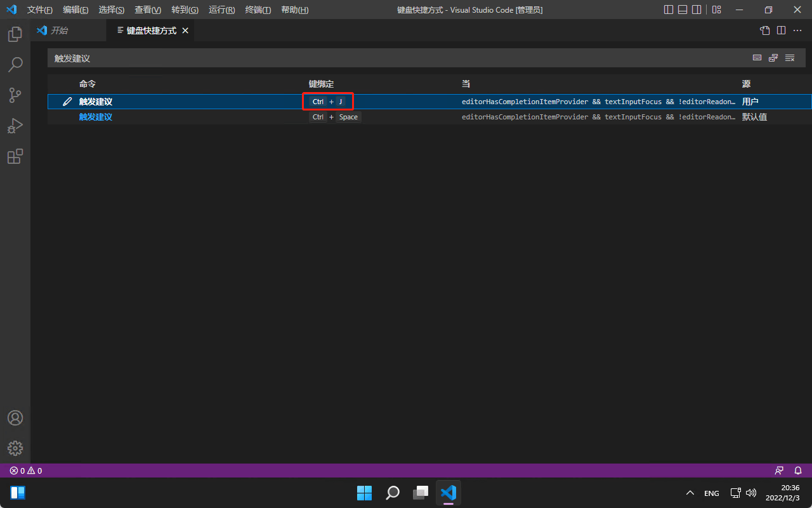Open the 转到(G) menu
The width and height of the screenshot is (812, 508).
pyautogui.click(x=185, y=10)
